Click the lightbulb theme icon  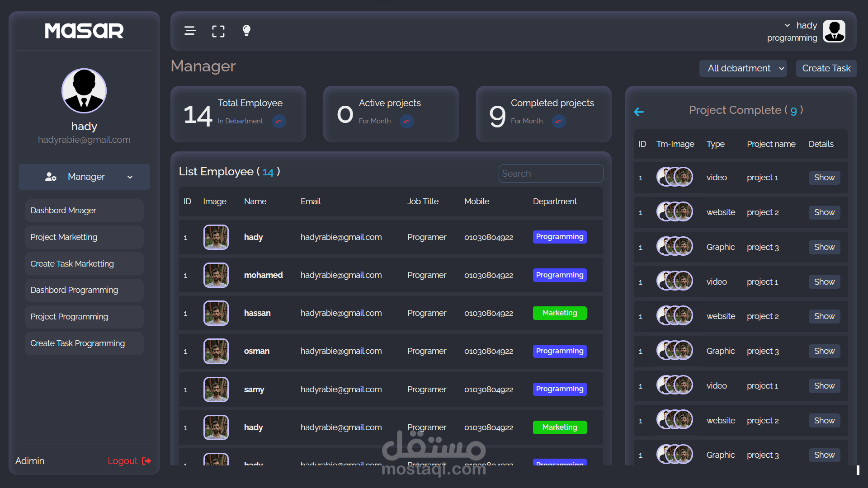[246, 30]
